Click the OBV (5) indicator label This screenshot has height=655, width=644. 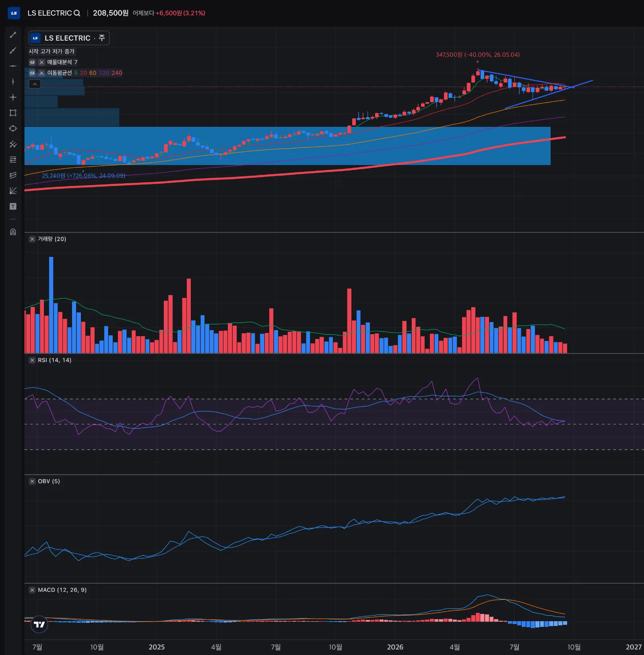click(x=49, y=481)
